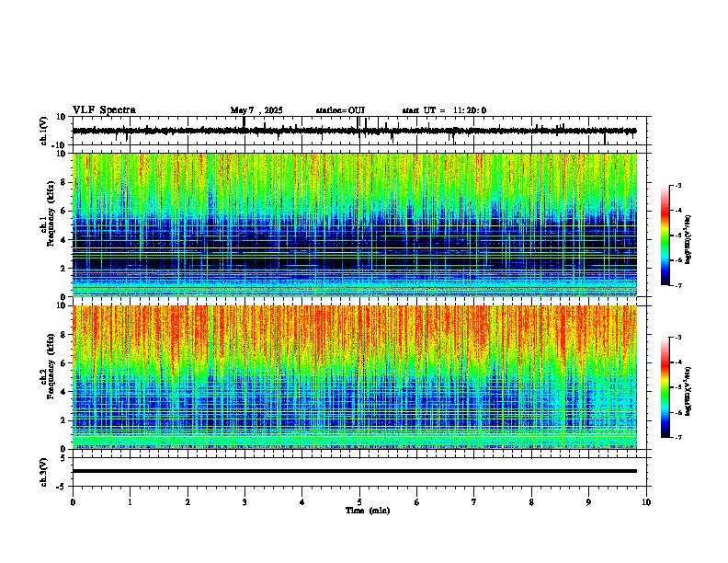
Task: Click the ch.1 'Frequency (kHz)' axis label
Action: pyautogui.click(x=51, y=214)
